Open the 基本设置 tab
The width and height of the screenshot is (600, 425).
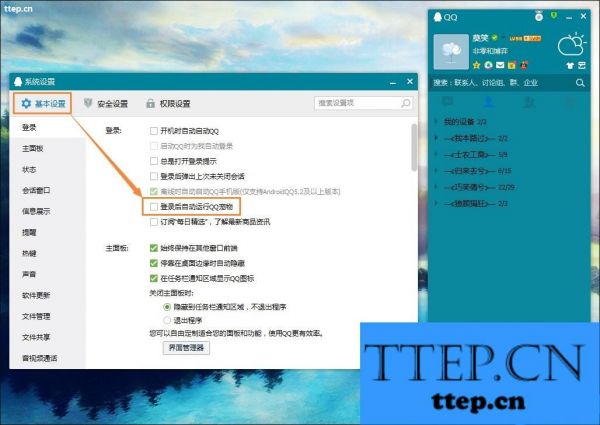(x=42, y=103)
